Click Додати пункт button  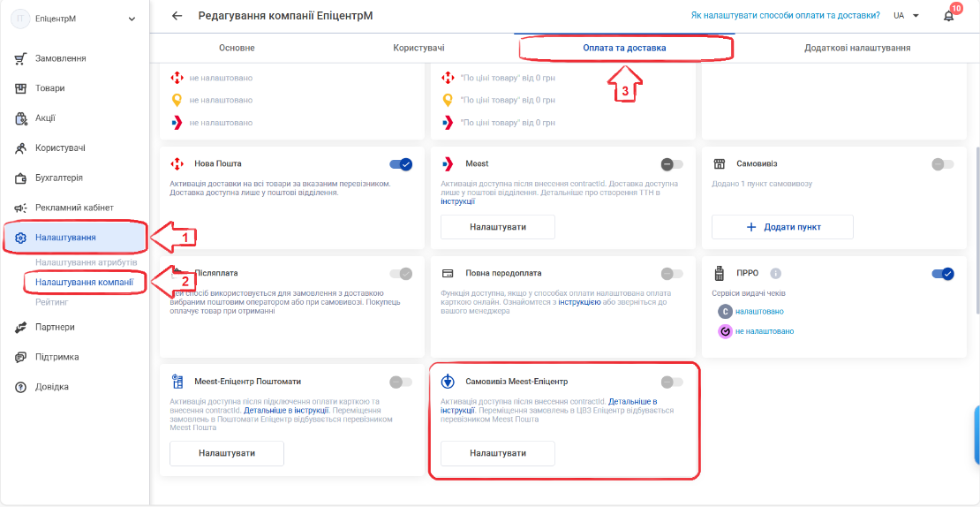782,227
